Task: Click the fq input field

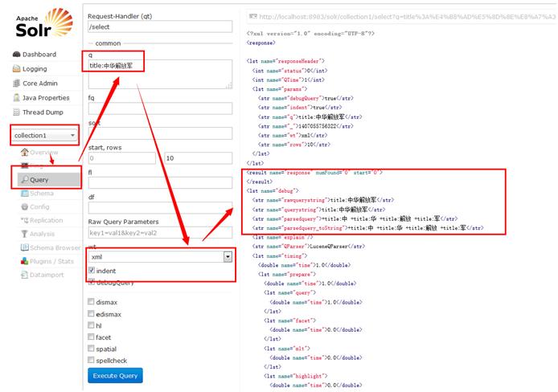Action: 160,108
